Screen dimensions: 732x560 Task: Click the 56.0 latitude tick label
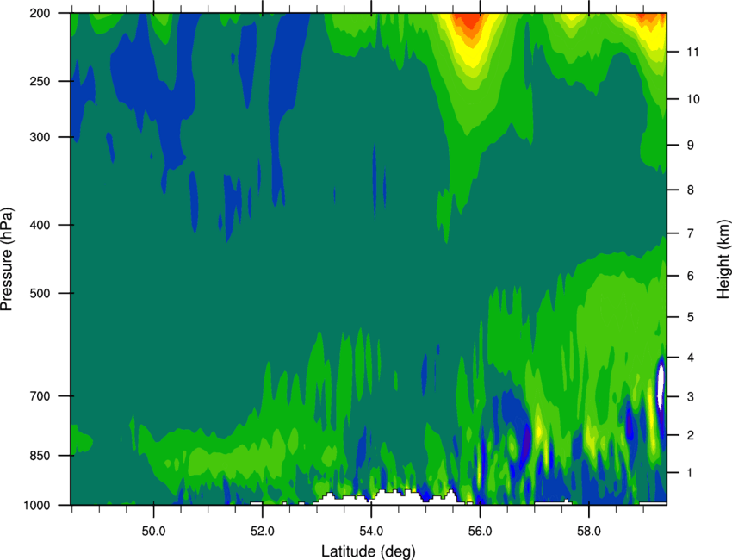[481, 532]
